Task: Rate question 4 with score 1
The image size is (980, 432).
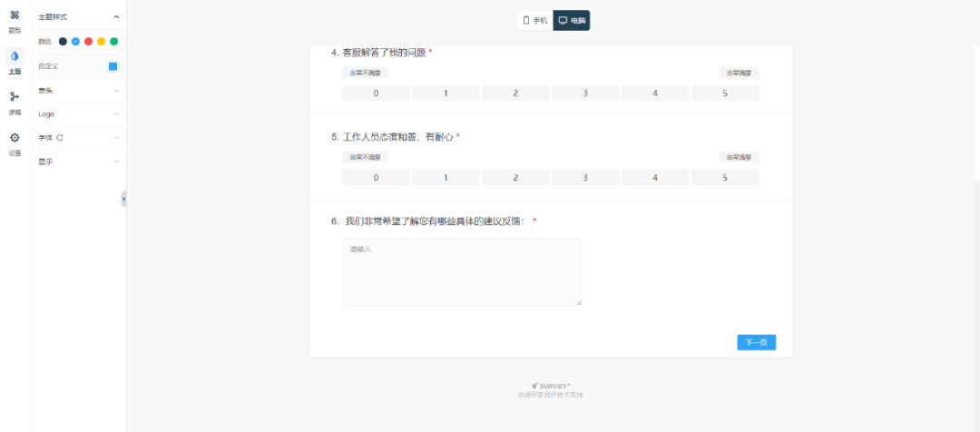Action: (446, 93)
